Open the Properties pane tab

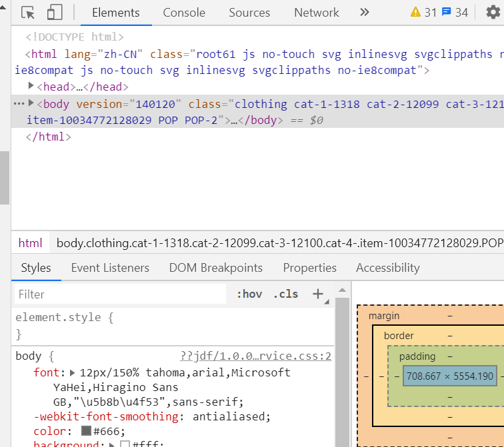coord(309,268)
